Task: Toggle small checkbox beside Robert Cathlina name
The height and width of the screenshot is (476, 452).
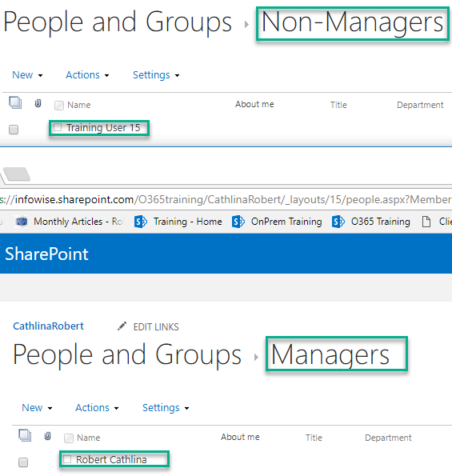Action: pos(67,459)
